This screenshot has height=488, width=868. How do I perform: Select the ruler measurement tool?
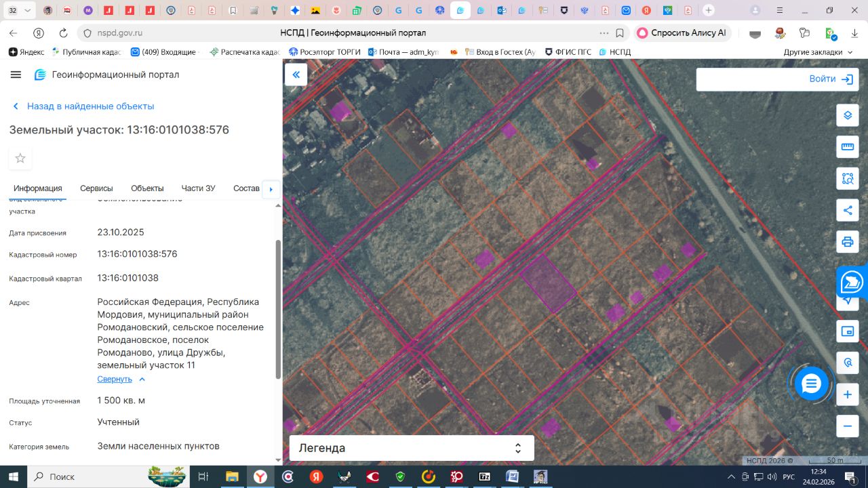[x=847, y=147]
